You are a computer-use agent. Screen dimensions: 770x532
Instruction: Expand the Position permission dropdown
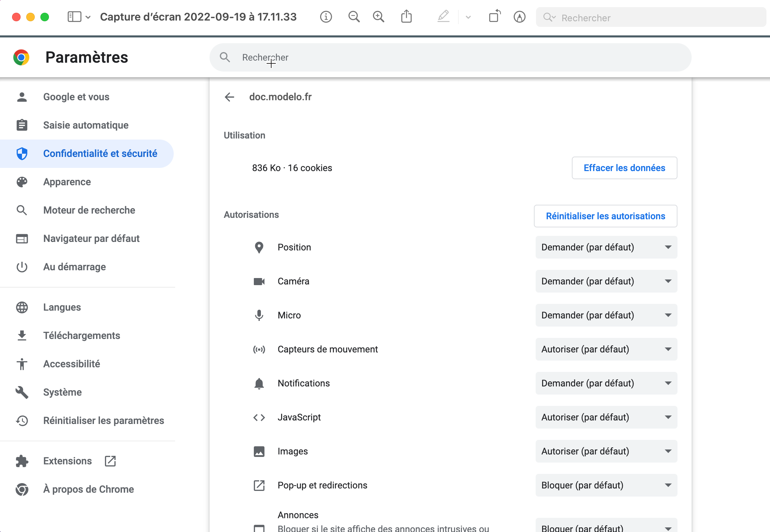click(606, 247)
